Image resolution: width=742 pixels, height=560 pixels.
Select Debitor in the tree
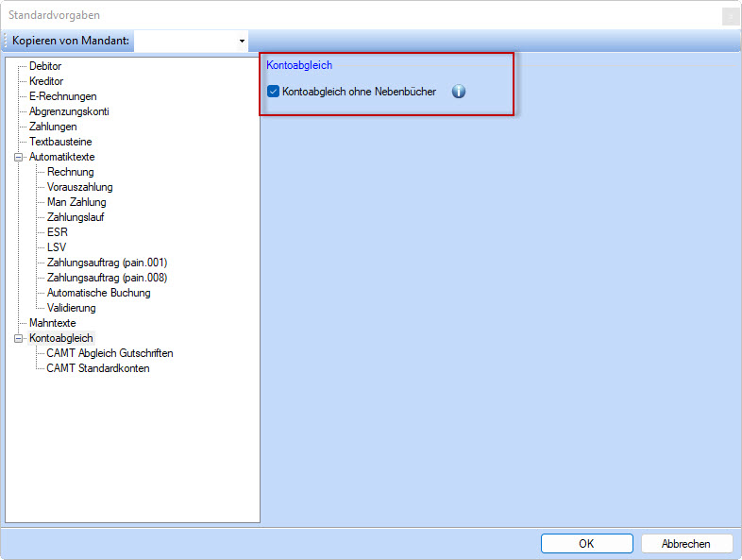pyautogui.click(x=45, y=66)
